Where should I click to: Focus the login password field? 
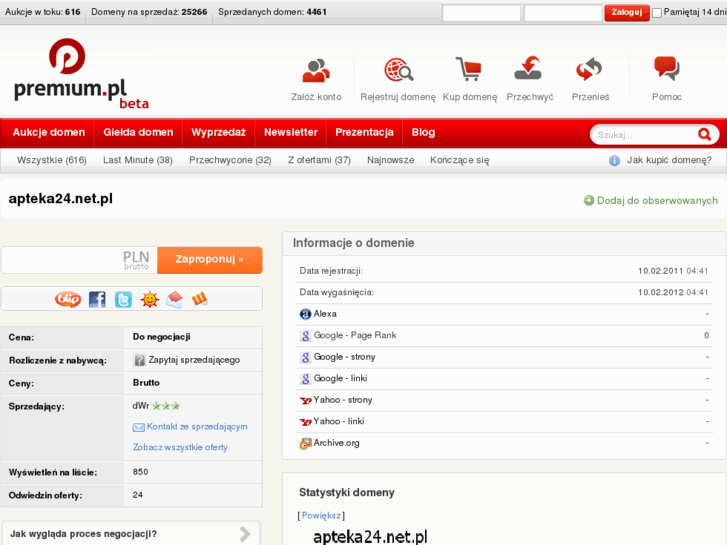(562, 13)
